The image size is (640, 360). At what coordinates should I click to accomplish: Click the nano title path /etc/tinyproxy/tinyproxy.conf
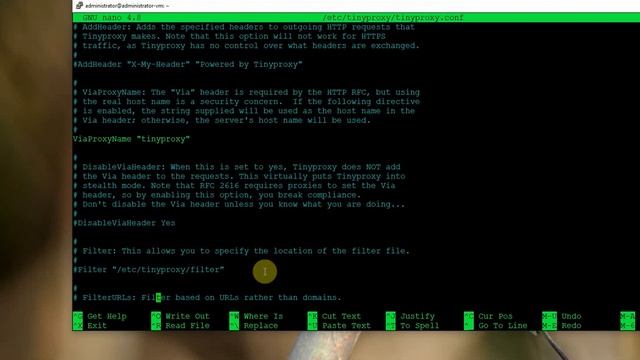point(393,18)
